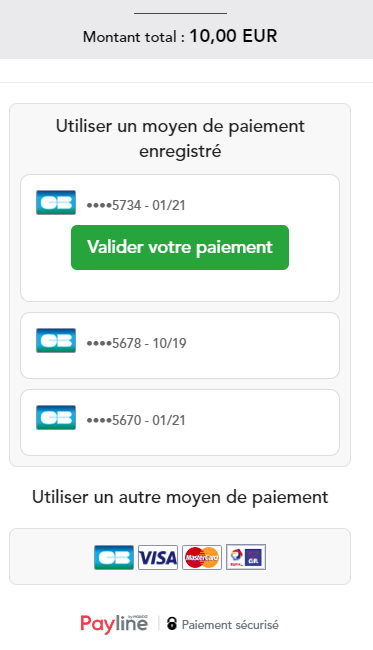Select saved card number ••••5670 - 01/21
The height and width of the screenshot is (650, 373).
(136, 420)
